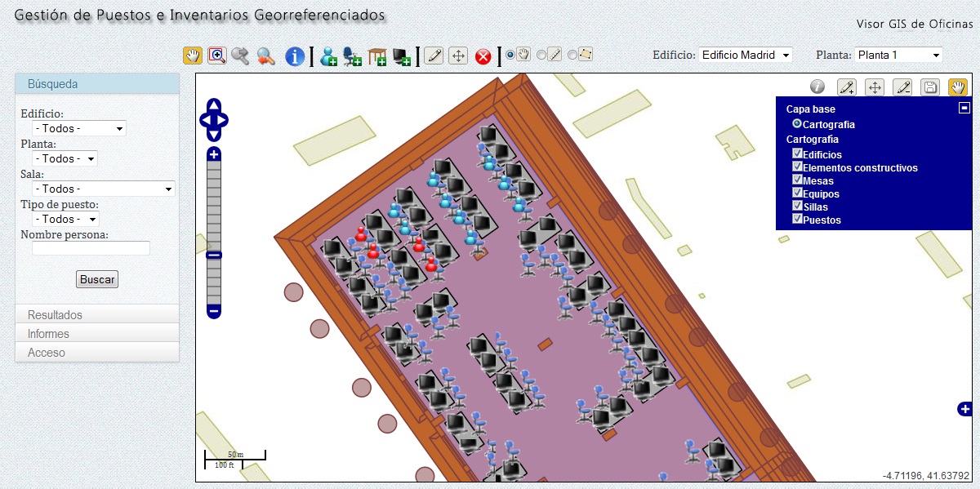Click the save floppy disk icon on the map
The image size is (980, 489).
click(x=930, y=87)
